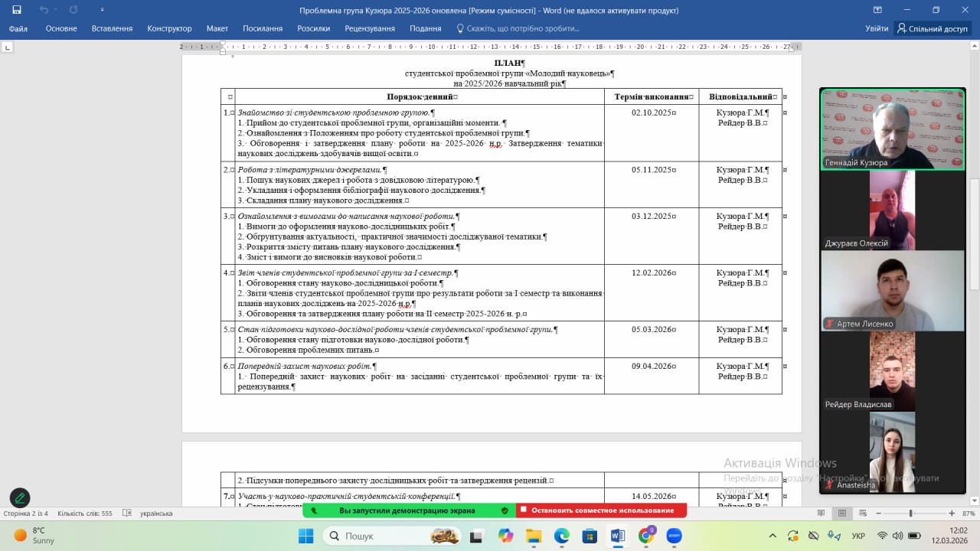The height and width of the screenshot is (551, 980).
Task: Switch to Read Mode view in the status bar
Action: 822,514
